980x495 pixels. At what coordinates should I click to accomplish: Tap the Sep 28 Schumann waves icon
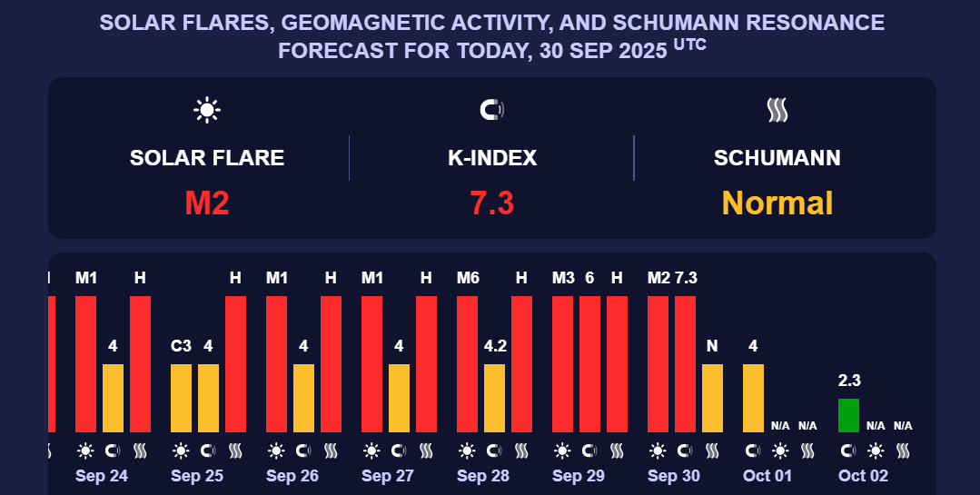coord(521,450)
